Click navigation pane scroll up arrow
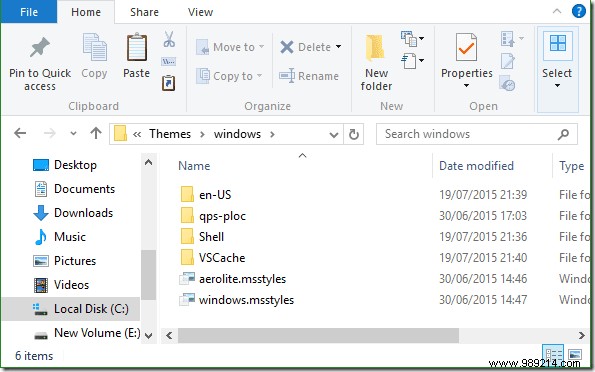595x372 pixels. pyautogui.click(x=149, y=163)
